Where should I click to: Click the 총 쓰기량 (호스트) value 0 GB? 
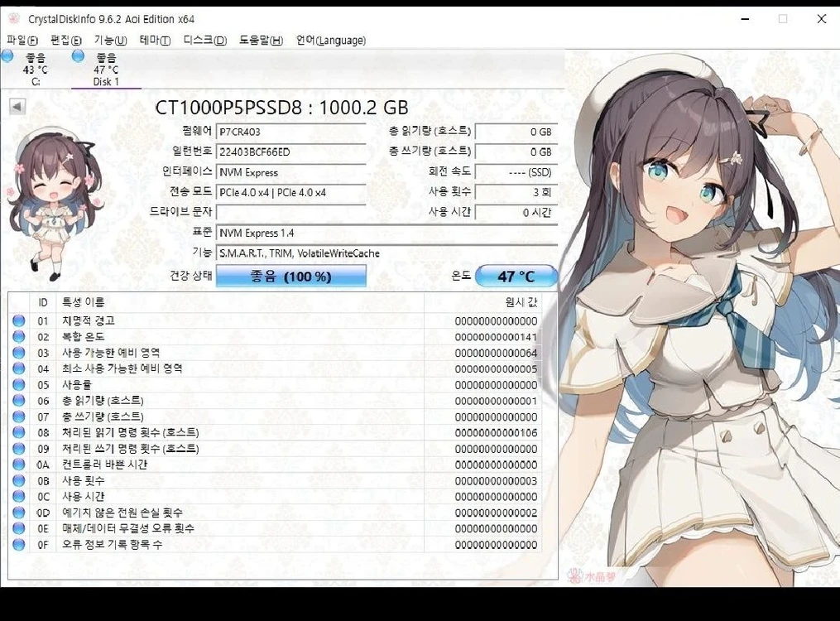(x=516, y=152)
